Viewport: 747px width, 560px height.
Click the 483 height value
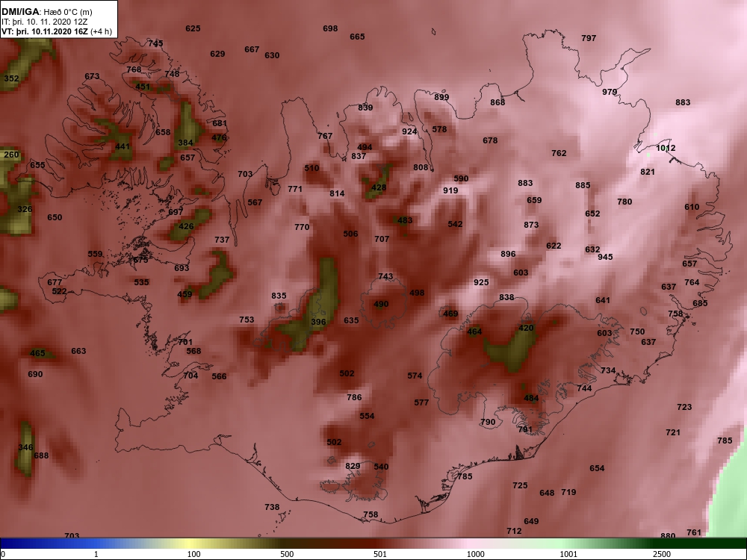point(405,220)
